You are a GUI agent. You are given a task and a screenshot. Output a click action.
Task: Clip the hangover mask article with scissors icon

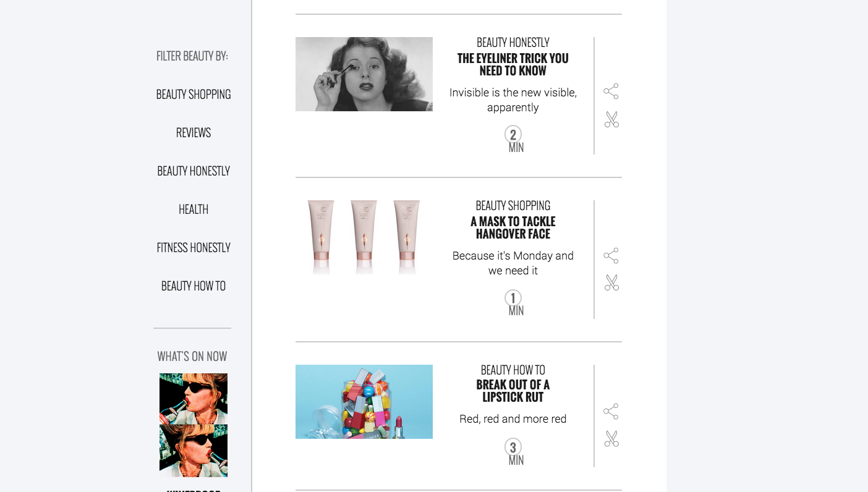pyautogui.click(x=611, y=282)
